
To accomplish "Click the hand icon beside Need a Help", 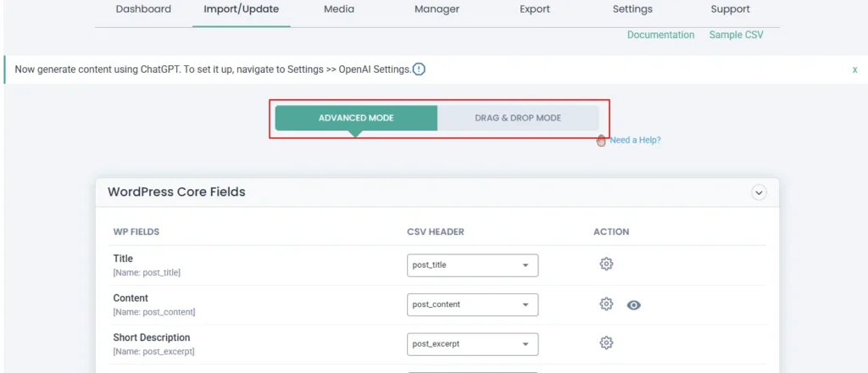I will (601, 140).
